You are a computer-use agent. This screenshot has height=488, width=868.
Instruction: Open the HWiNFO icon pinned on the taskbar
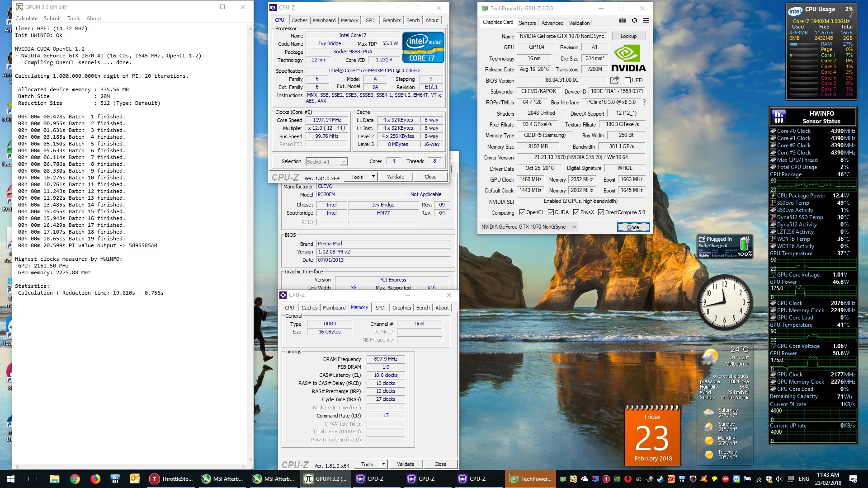tap(115, 479)
